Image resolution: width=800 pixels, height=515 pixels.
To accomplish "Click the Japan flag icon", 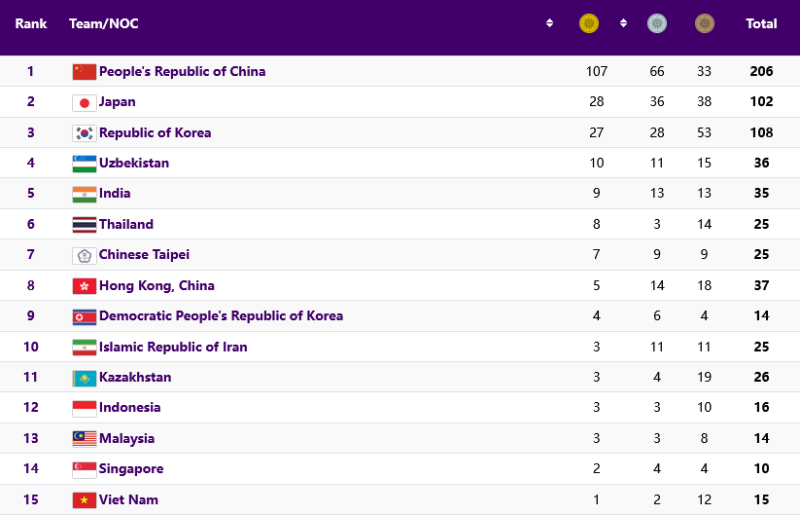I will (84, 103).
